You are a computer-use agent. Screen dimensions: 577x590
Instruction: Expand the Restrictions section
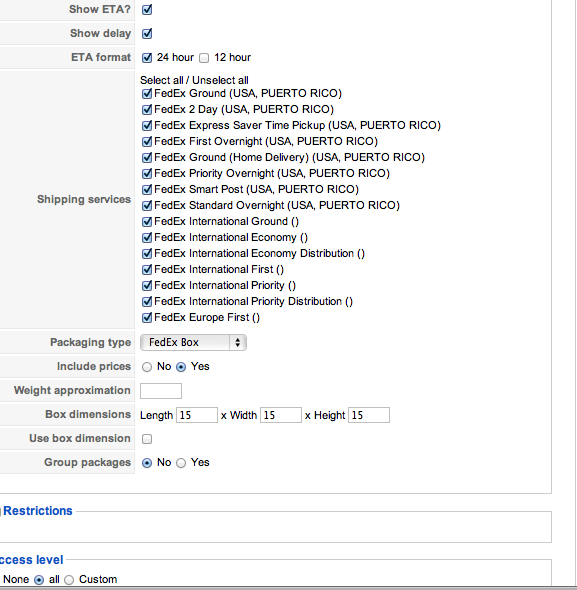(x=38, y=511)
